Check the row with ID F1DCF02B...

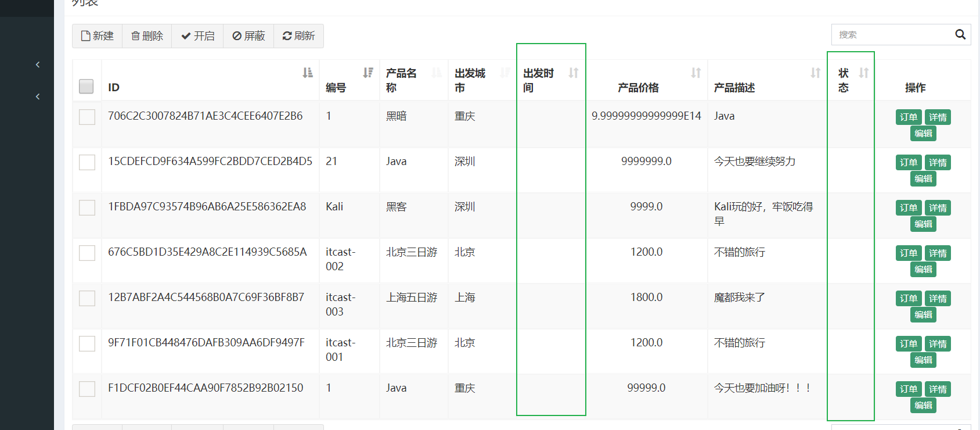(87, 389)
